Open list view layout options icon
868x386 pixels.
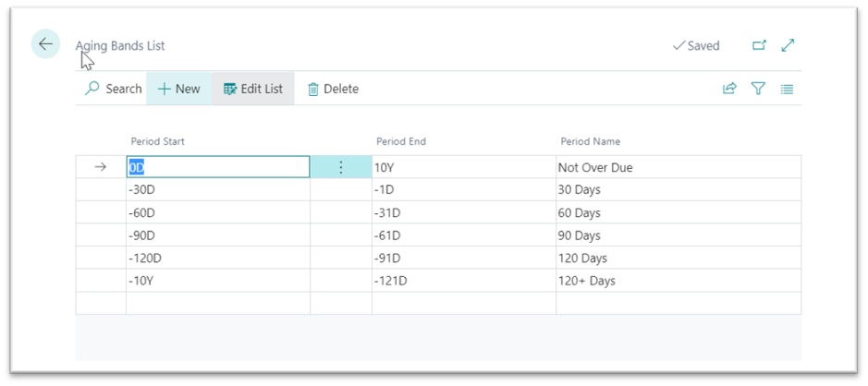pyautogui.click(x=787, y=89)
